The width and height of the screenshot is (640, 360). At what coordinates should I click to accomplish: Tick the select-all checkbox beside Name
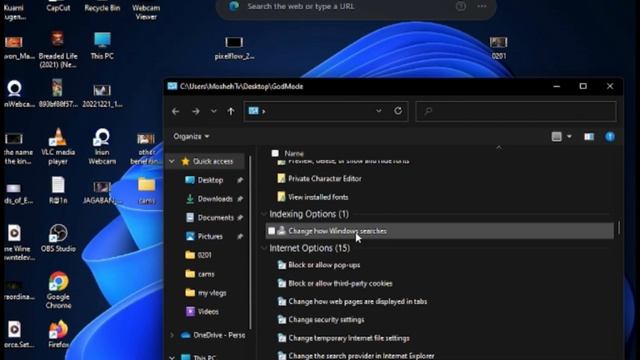point(275,153)
